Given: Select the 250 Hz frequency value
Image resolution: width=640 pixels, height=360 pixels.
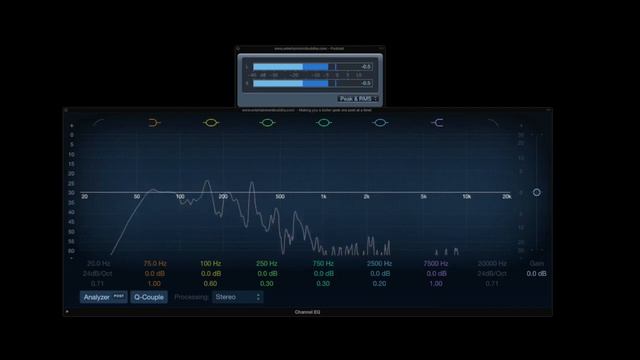Looking at the screenshot, I should point(267,264).
